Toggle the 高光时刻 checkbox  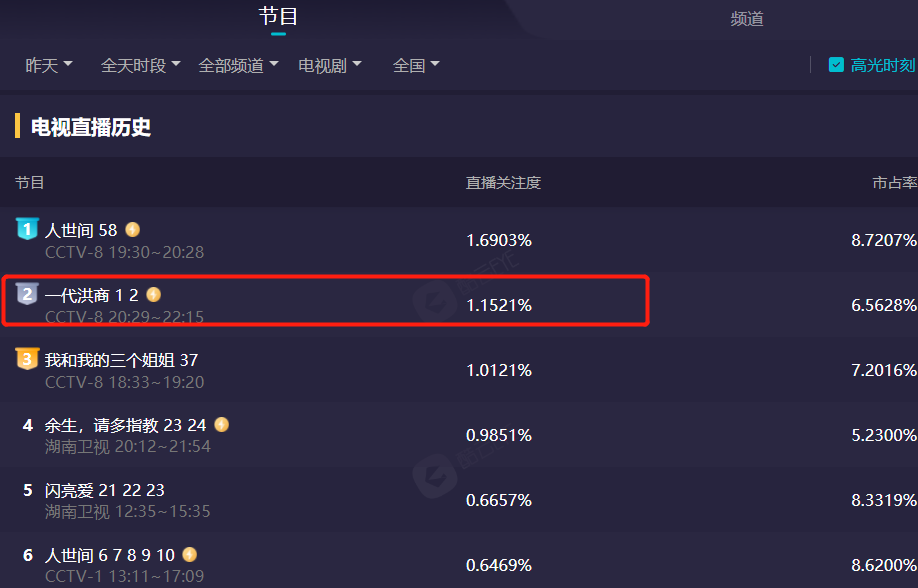point(836,64)
